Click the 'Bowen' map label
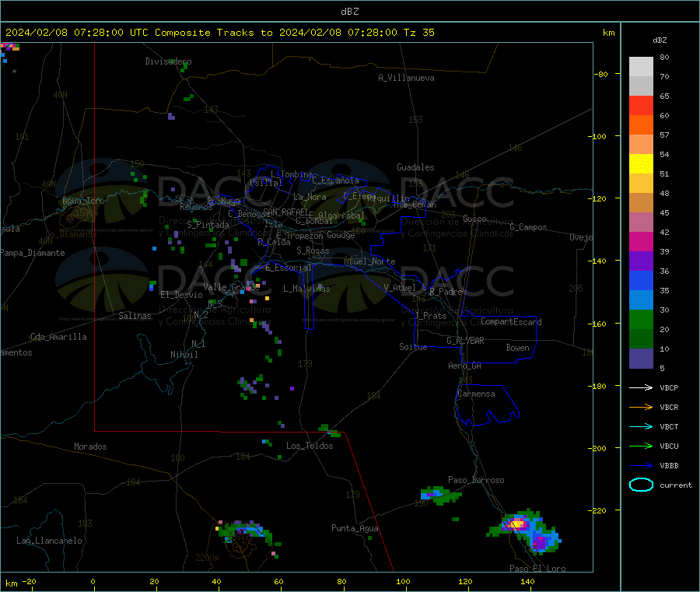Screen dimensions: 700x592 (518, 348)
